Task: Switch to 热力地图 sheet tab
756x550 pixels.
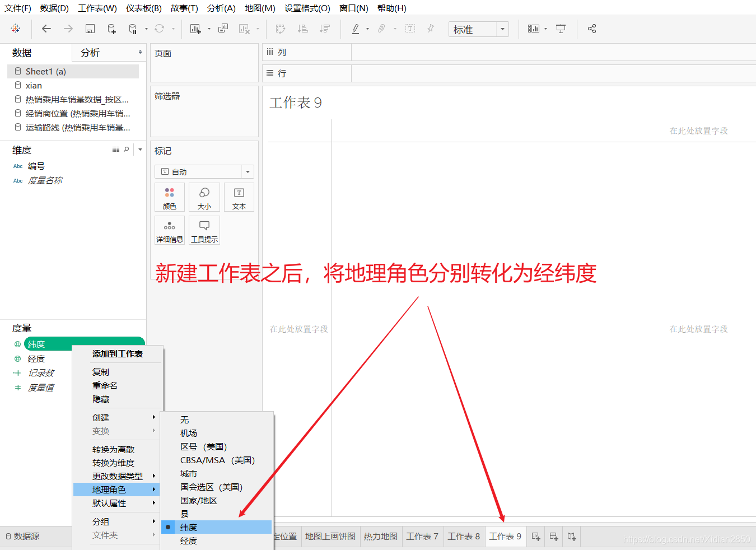Action: click(x=381, y=537)
